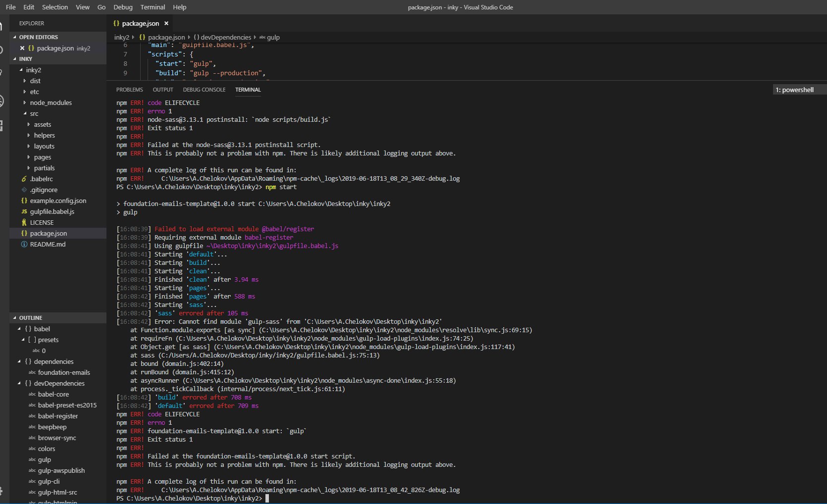This screenshot has width=827, height=504.
Task: Click the LICENSE file icon
Action: (x=24, y=222)
